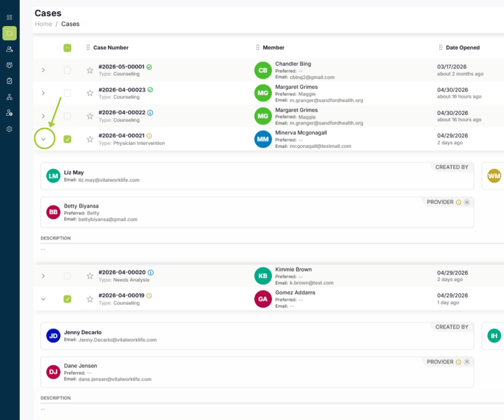Open the settings gear in sidebar
The image size is (504, 420).
10,129
